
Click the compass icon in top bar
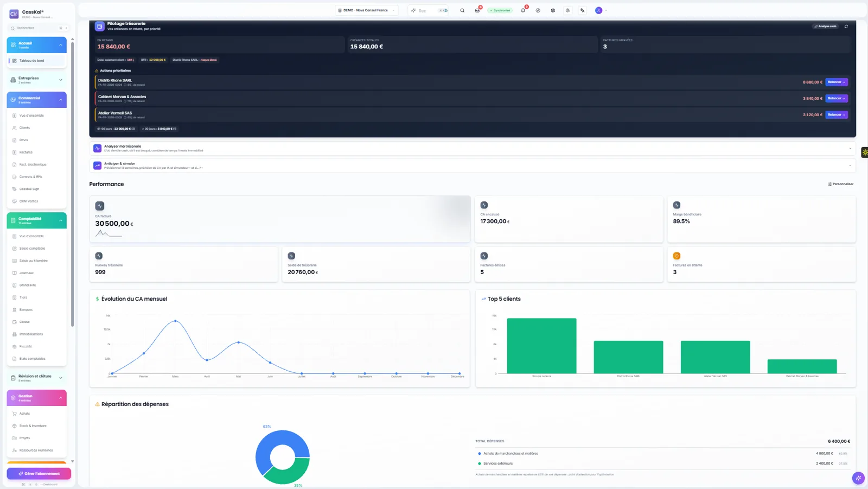(x=538, y=10)
